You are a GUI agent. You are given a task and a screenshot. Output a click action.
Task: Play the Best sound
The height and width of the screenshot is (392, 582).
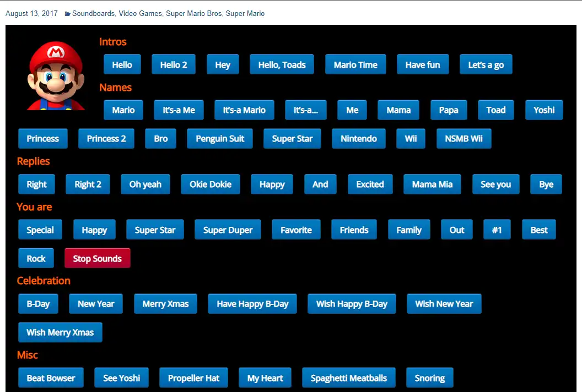539,230
